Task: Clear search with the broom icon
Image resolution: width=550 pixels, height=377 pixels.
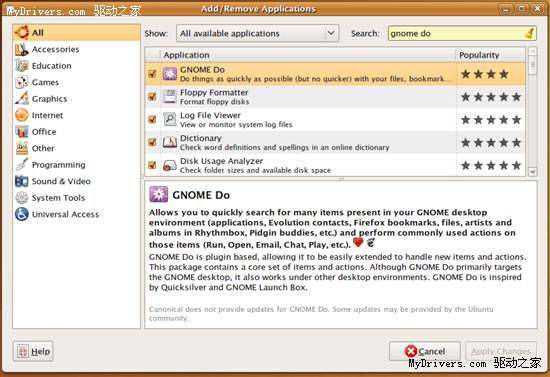Action: click(529, 33)
